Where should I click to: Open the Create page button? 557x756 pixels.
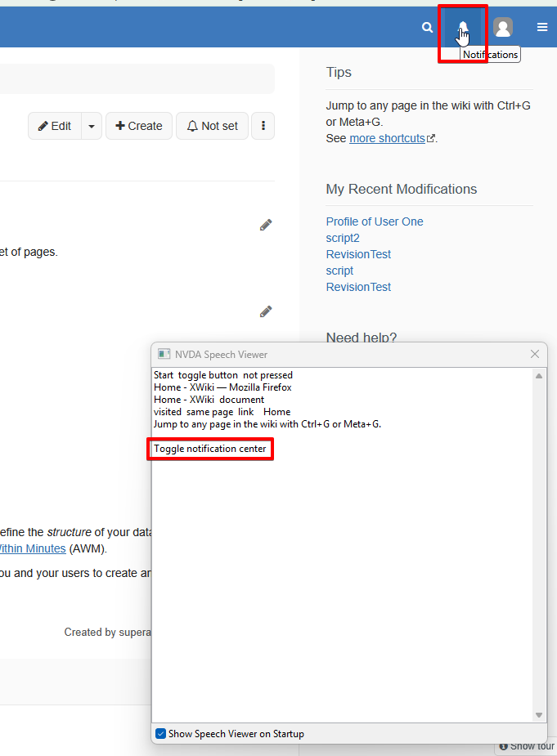139,126
